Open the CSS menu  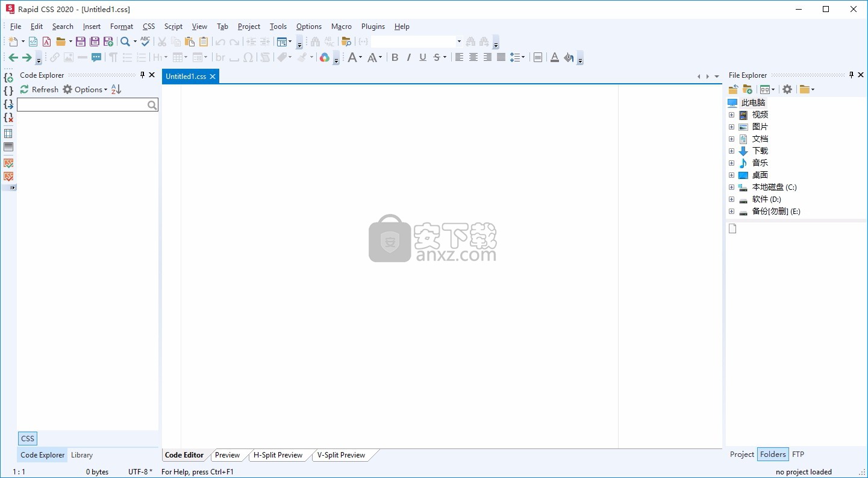click(149, 27)
